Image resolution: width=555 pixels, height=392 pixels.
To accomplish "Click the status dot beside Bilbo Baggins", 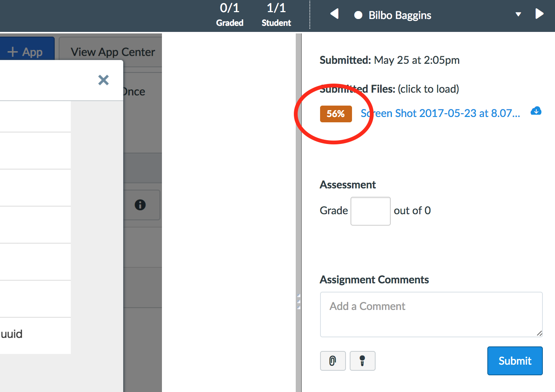I will point(358,15).
